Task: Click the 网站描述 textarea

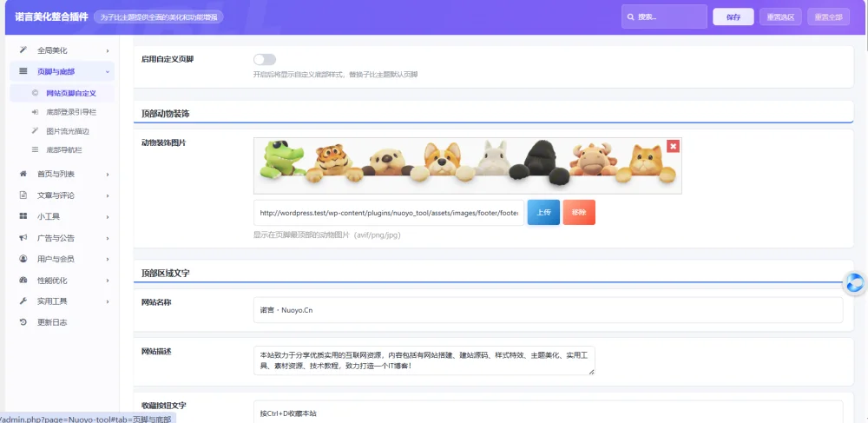Action: click(424, 360)
